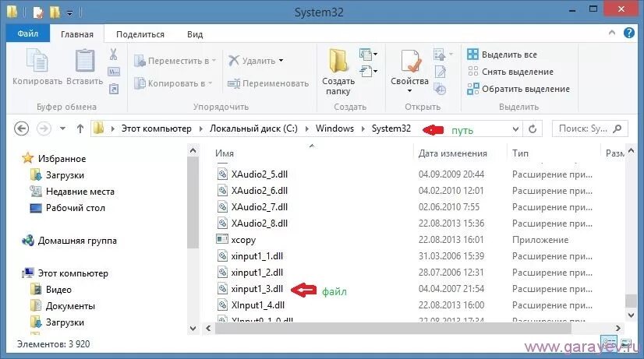Open the recent locations dropdown arrow

tap(62, 128)
